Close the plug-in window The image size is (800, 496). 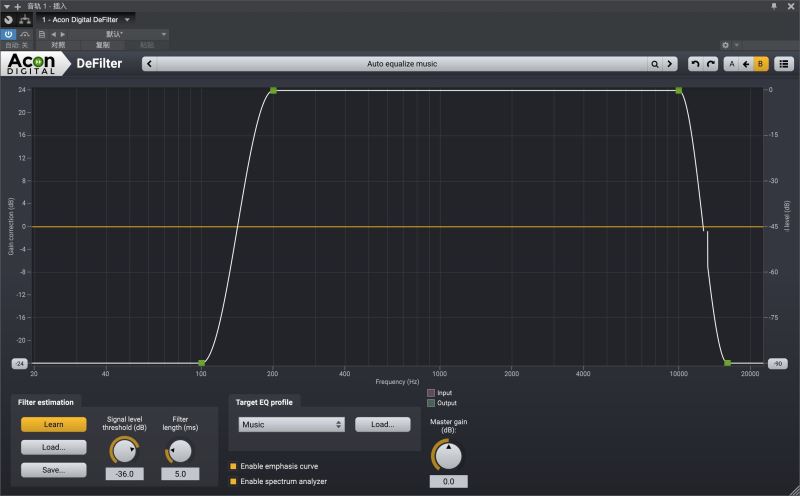[791, 6]
